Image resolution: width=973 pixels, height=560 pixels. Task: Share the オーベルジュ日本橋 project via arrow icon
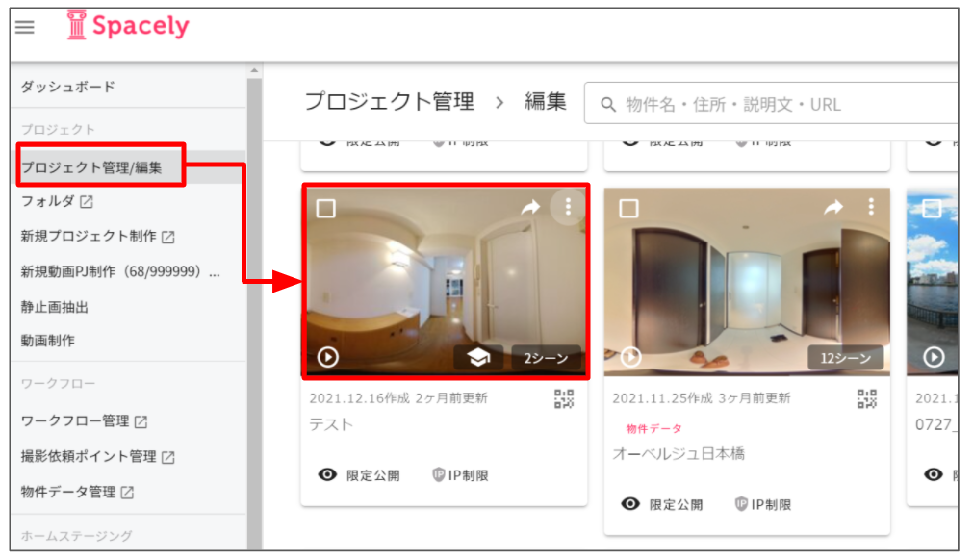click(833, 207)
